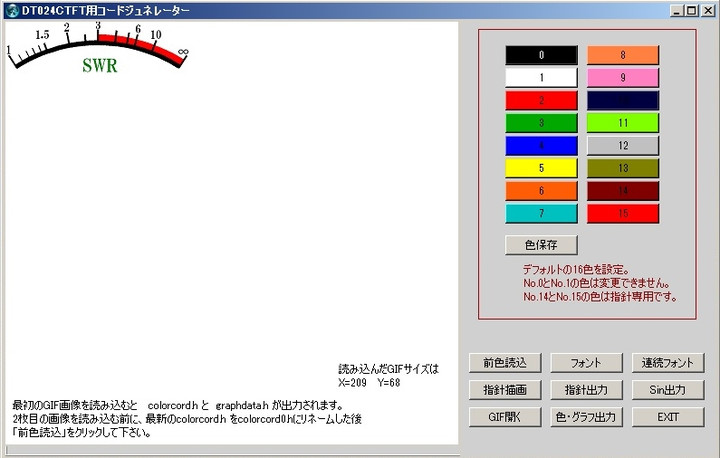Choose yellow color swatch number 5
The height and width of the screenshot is (458, 720).
point(541,168)
